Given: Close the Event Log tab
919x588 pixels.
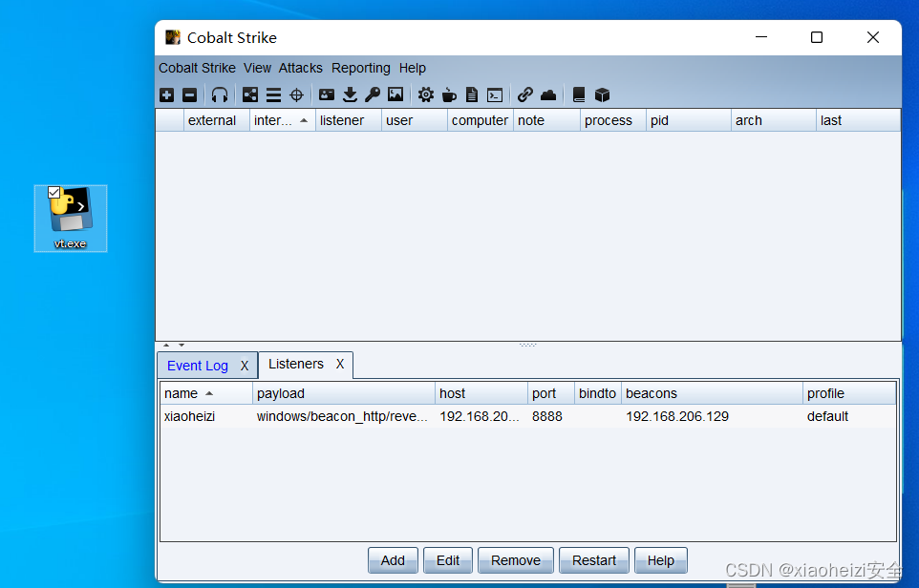Looking at the screenshot, I should (245, 366).
